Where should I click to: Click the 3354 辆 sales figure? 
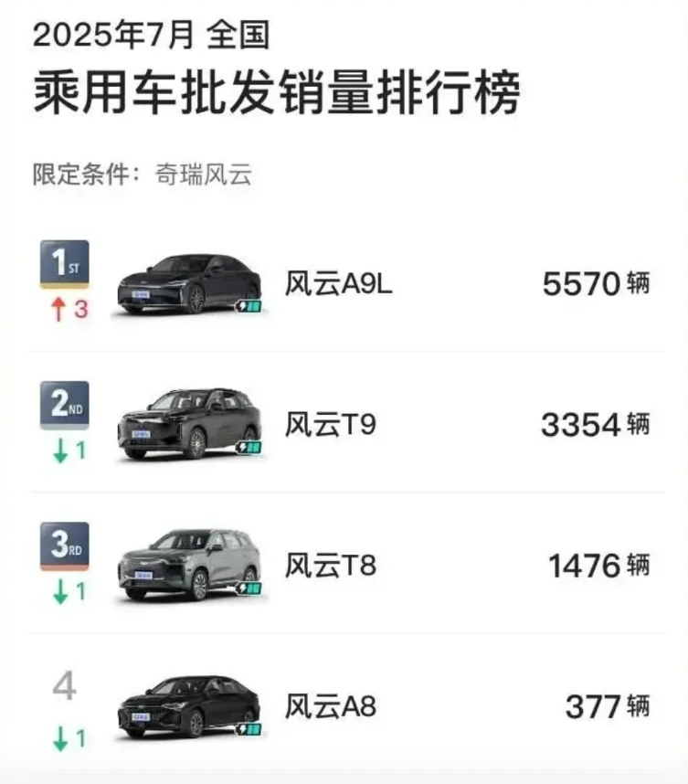(596, 425)
